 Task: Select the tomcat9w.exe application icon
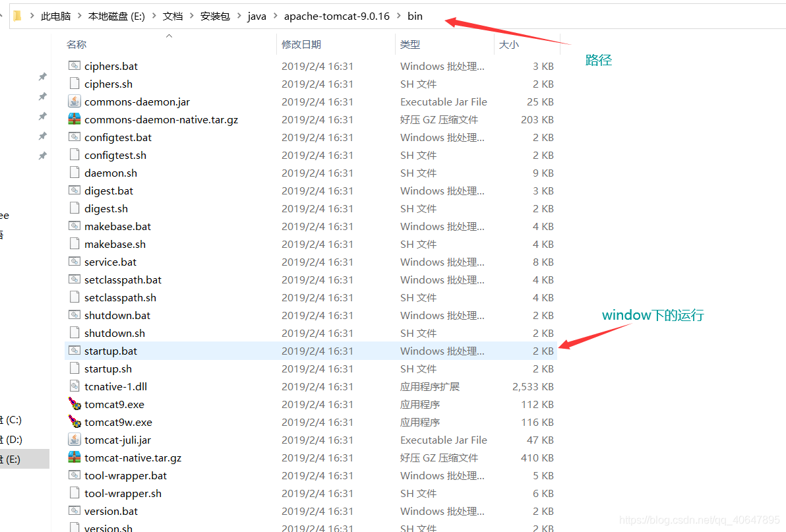(75, 422)
